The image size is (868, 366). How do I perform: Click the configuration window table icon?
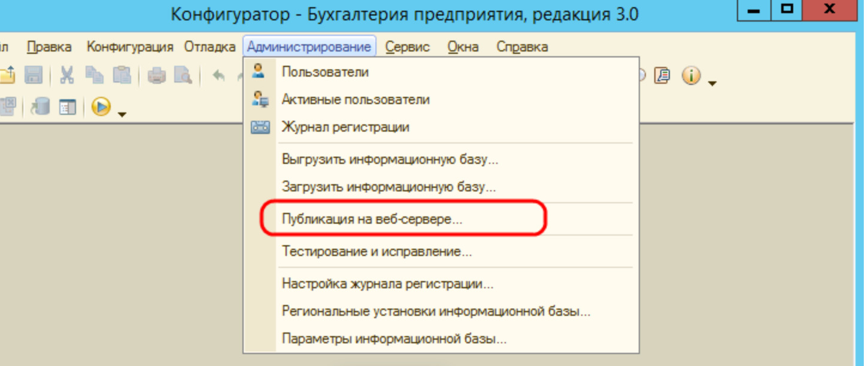pyautogui.click(x=68, y=108)
